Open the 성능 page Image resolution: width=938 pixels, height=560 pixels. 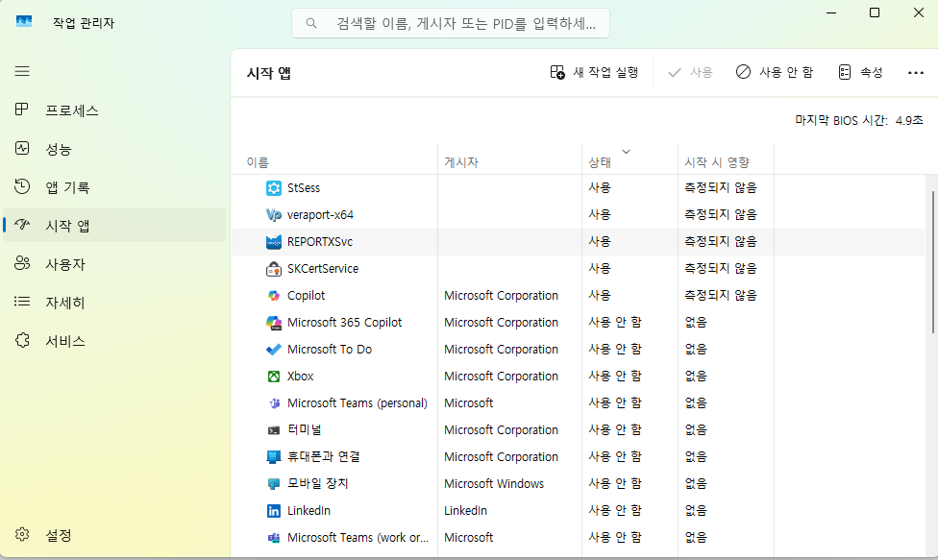pyautogui.click(x=114, y=149)
